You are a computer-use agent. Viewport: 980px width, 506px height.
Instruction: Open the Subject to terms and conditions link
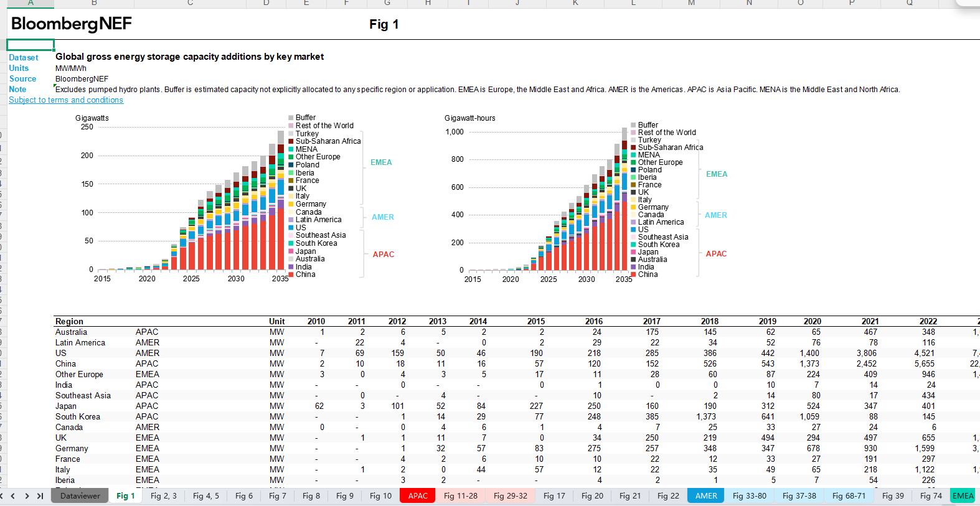pos(66,100)
